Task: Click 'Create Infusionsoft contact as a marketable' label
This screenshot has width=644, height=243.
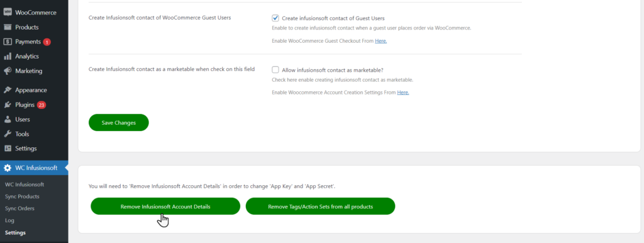Action: 172,69
